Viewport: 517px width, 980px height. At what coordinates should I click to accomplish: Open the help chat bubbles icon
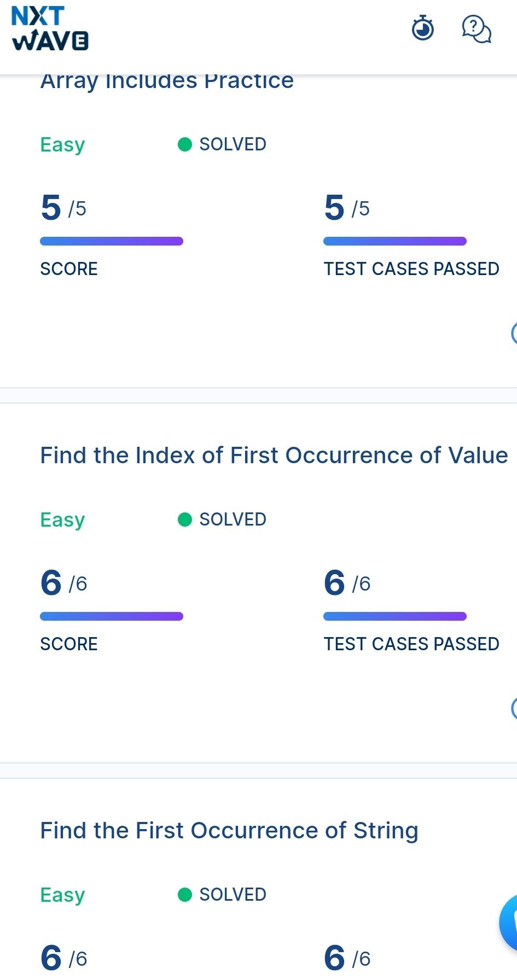click(x=477, y=28)
